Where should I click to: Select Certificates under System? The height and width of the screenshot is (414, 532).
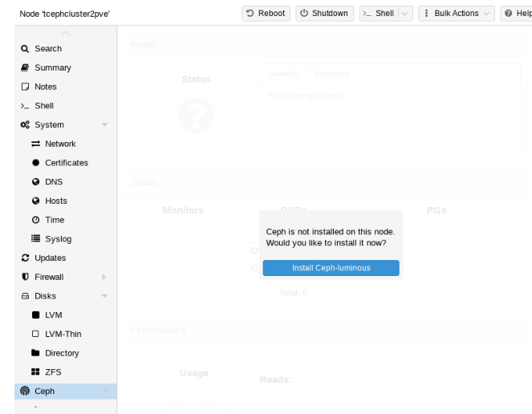click(66, 163)
